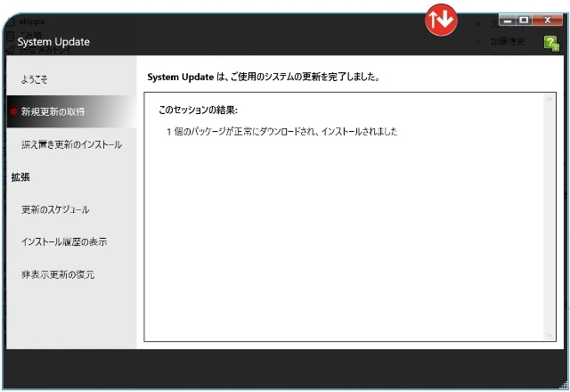
Task: Click akippa folder in background mail window
Action: [32, 21]
